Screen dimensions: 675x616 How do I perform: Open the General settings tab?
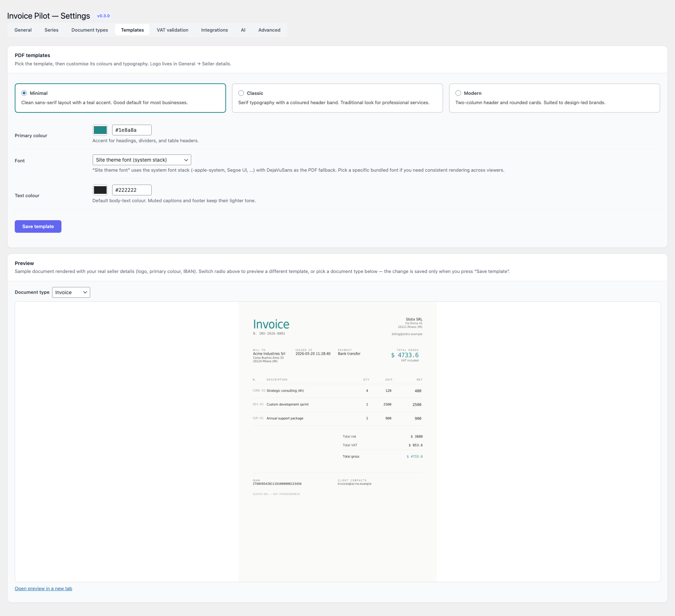pyautogui.click(x=23, y=30)
